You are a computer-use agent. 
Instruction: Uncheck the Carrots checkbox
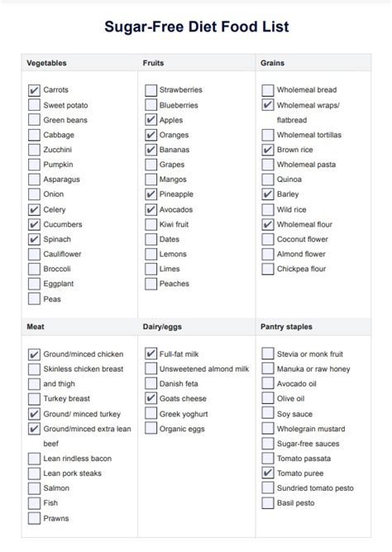pyautogui.click(x=34, y=90)
